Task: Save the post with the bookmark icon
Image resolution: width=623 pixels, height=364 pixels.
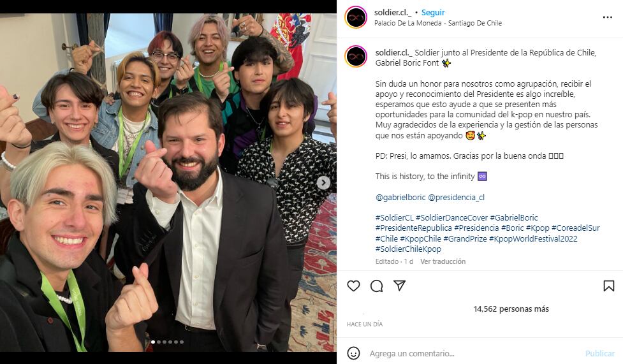Action: [609, 286]
